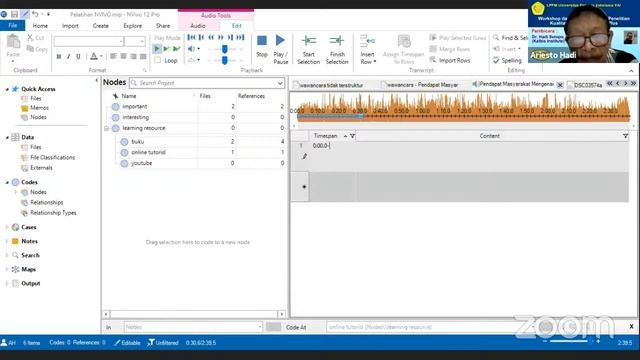Click the Spelling button
Screen dimensions: 640x360
(507, 60)
